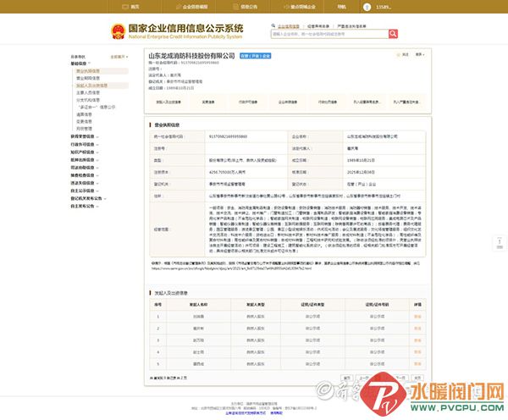The height and width of the screenshot is (420, 508).
Task: Click the 注册资本 value 4256.705000万人民币
Action: [227, 172]
